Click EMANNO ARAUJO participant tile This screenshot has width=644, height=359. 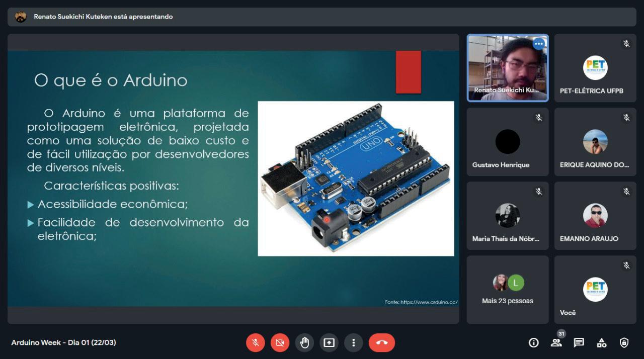coord(595,216)
